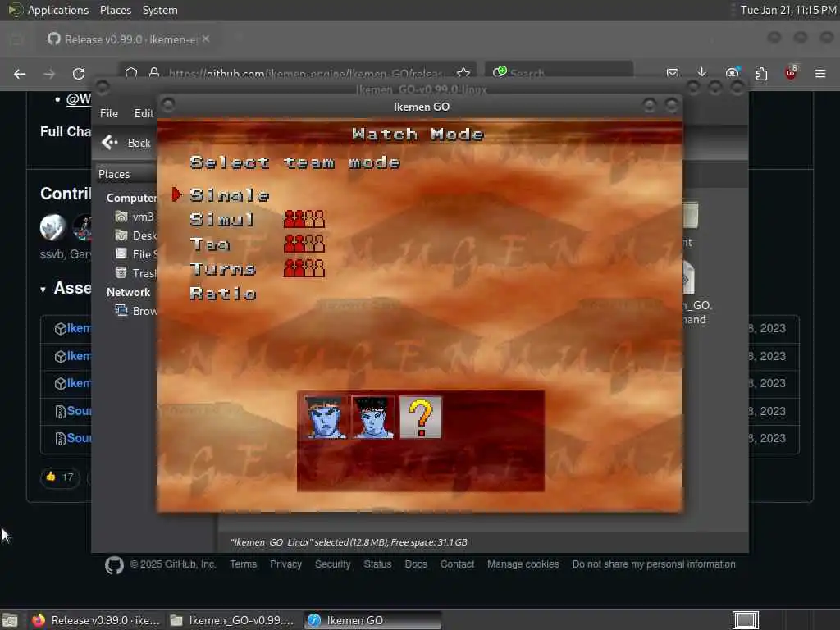Screen dimensions: 840x630
Task: Click the show desktop icon in bottom panel
Action: (x=10, y=620)
